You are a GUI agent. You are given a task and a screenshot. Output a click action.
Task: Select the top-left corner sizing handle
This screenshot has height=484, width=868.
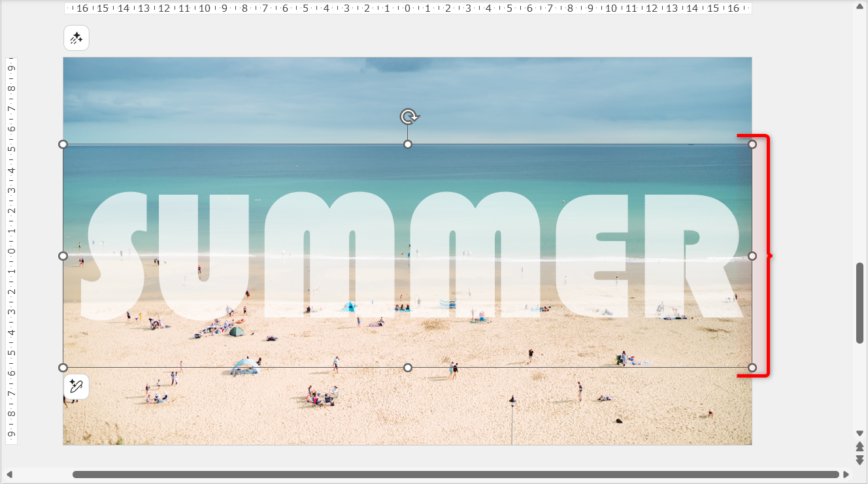pyautogui.click(x=63, y=144)
